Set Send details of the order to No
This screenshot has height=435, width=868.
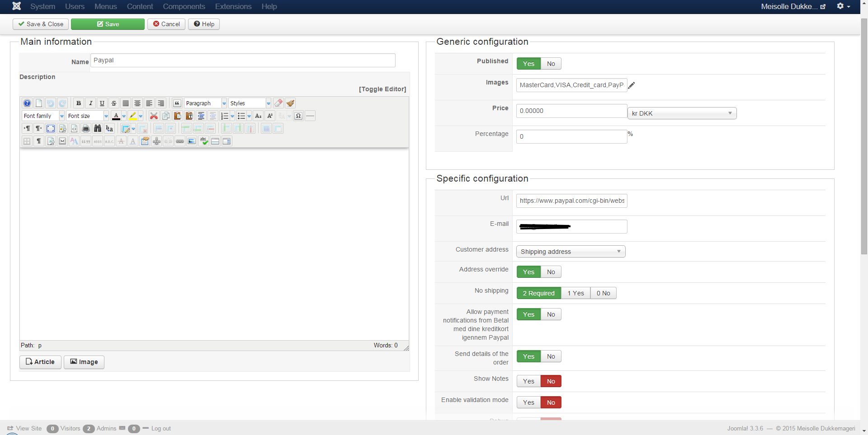click(551, 356)
